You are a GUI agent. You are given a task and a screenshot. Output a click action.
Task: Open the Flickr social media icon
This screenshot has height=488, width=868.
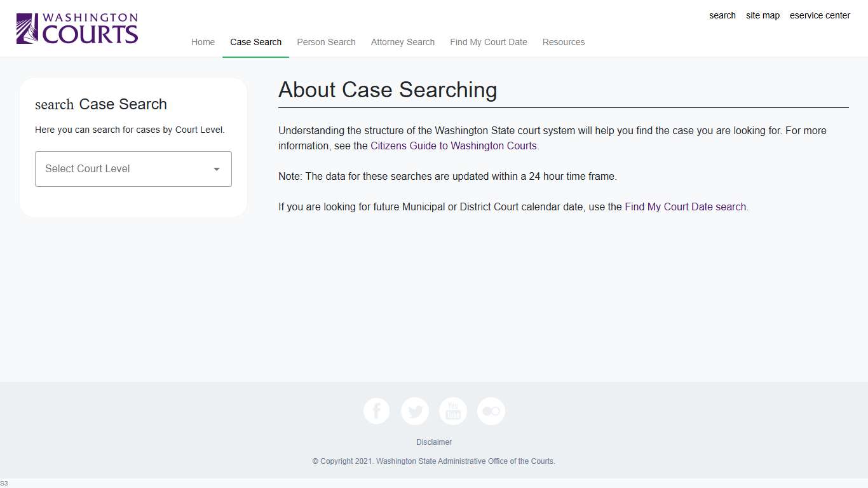click(491, 411)
